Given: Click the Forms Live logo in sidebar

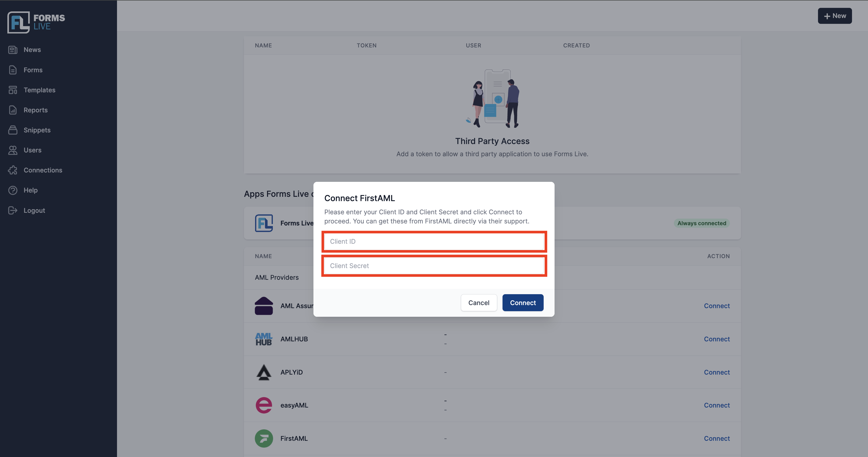Looking at the screenshot, I should [x=36, y=22].
